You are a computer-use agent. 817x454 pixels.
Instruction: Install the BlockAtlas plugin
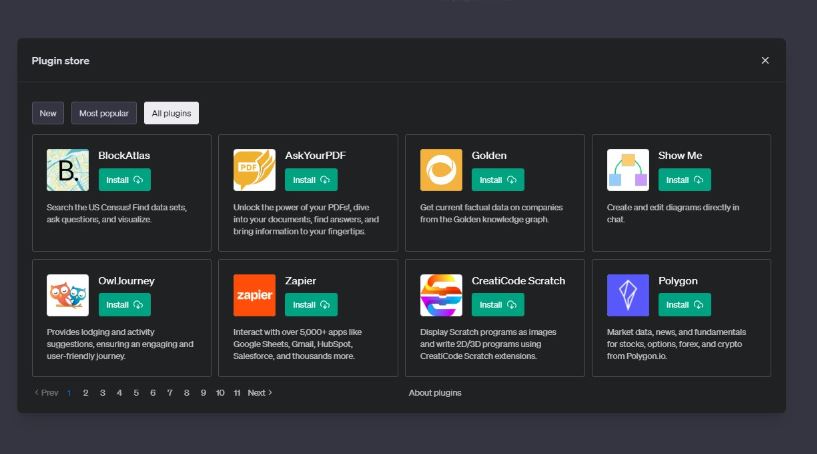[x=125, y=180]
